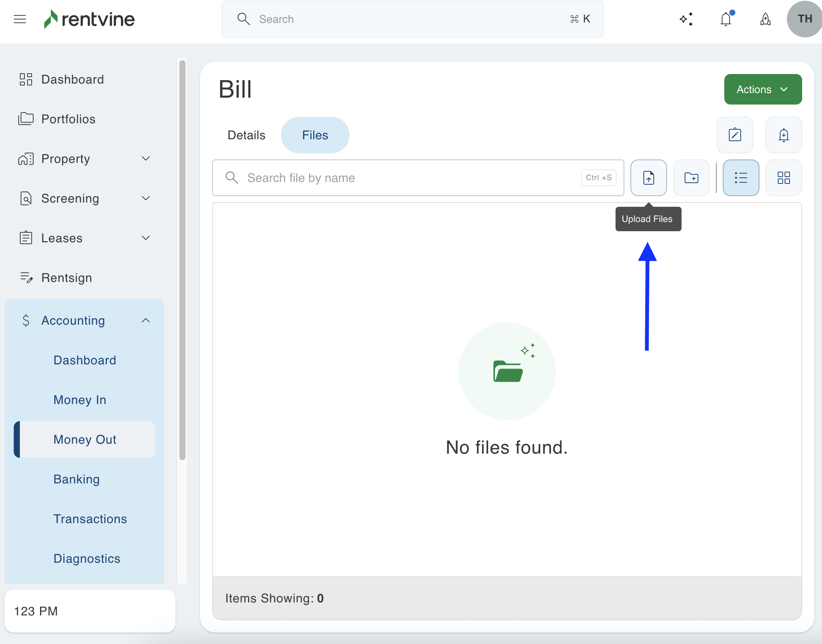Switch to grid view

point(783,178)
